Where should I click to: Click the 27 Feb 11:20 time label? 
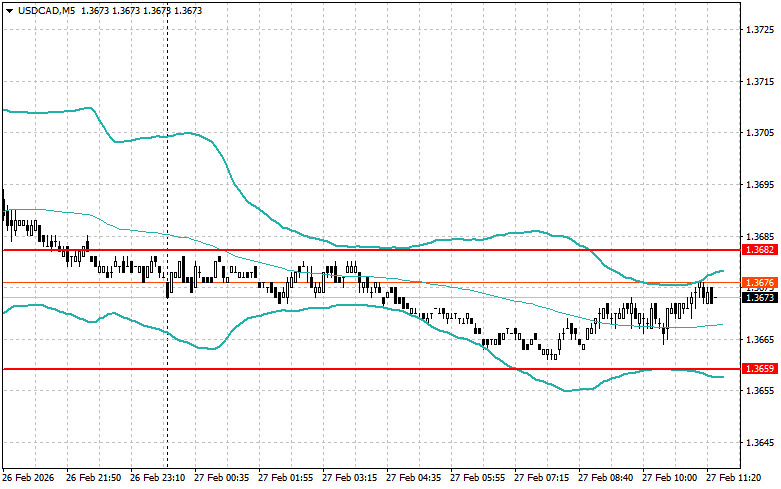(734, 478)
